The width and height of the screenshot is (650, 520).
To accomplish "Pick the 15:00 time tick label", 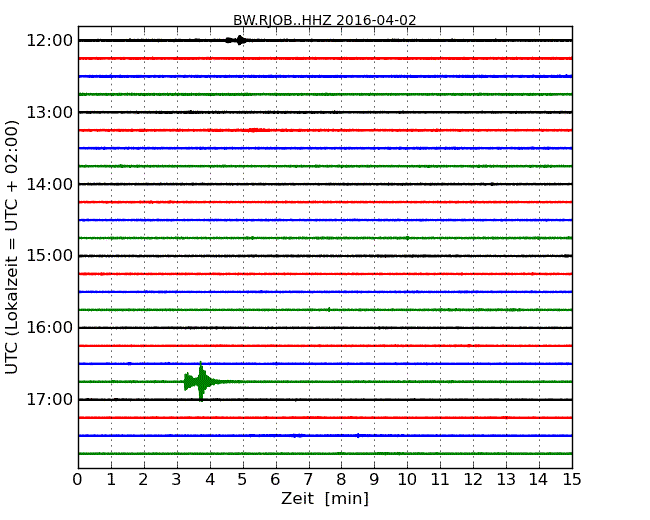I will (x=50, y=256).
